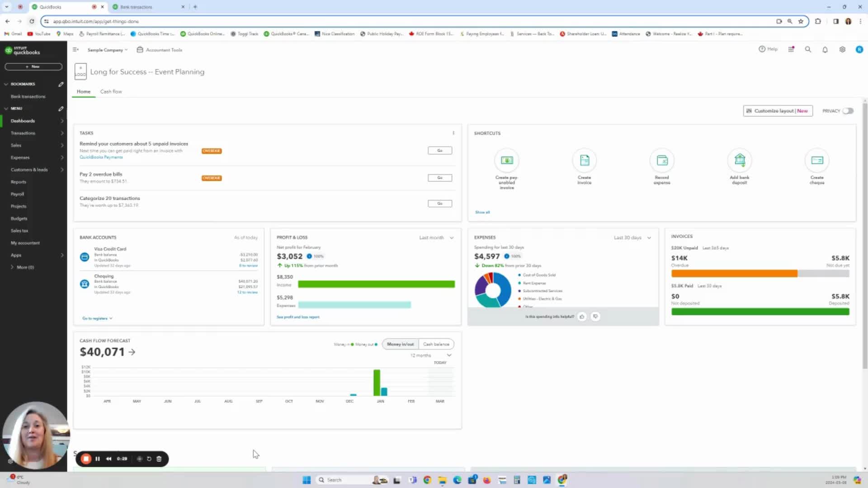Click the green Income bar
Viewport: 868px width, 488px height.
tap(376, 284)
